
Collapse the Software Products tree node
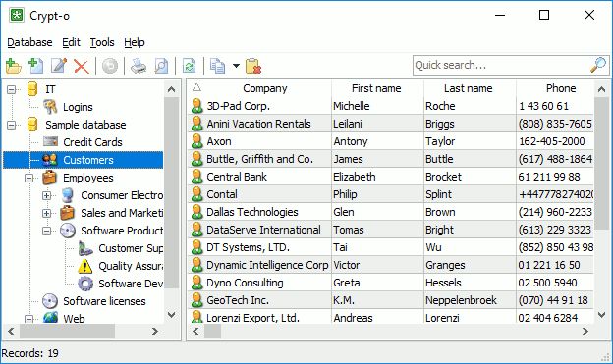click(46, 231)
